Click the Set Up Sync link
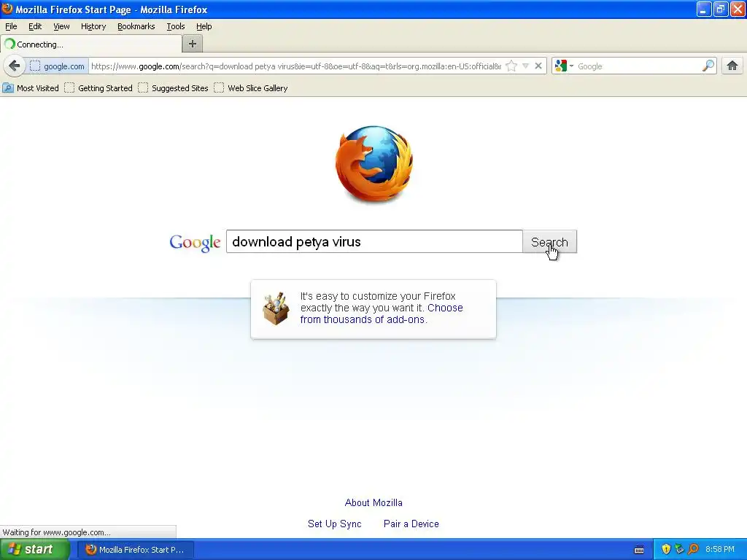The image size is (747, 560). (x=334, y=524)
